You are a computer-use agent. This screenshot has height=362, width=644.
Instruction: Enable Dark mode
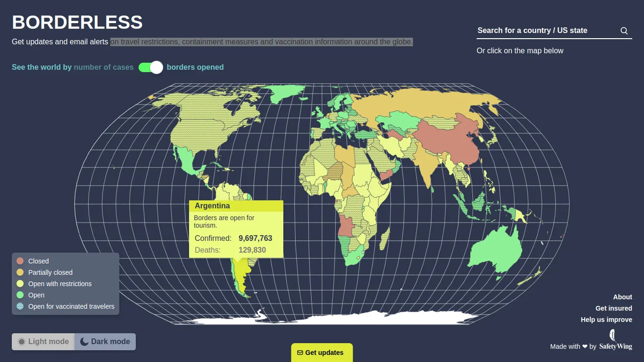(105, 341)
